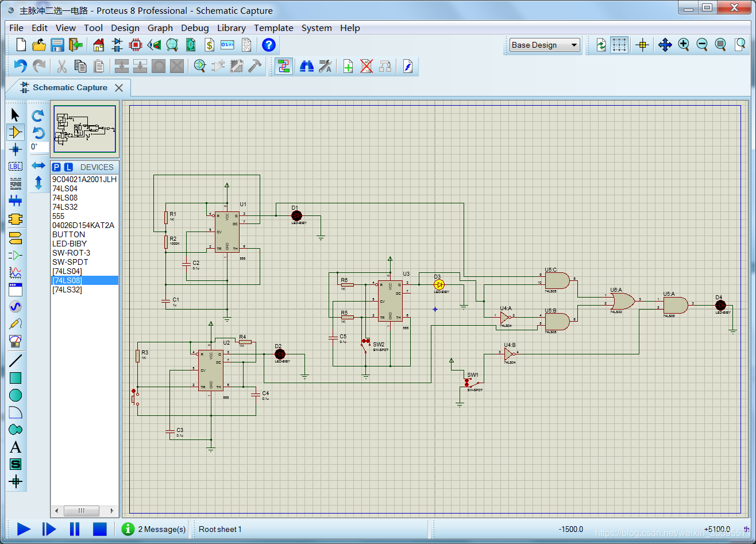This screenshot has width=756, height=544.
Task: Select the Graph Mode tool
Action: [x=16, y=272]
